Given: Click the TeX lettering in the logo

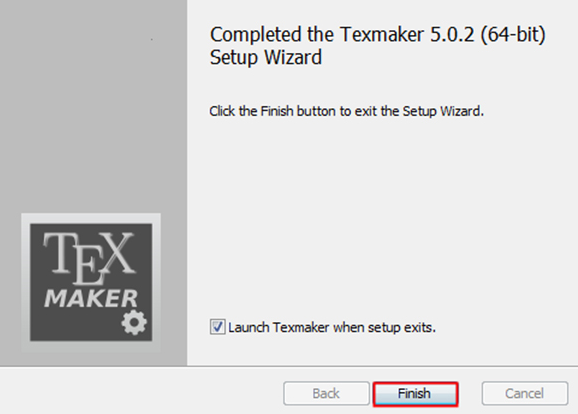Looking at the screenshot, I should pyautogui.click(x=89, y=258).
